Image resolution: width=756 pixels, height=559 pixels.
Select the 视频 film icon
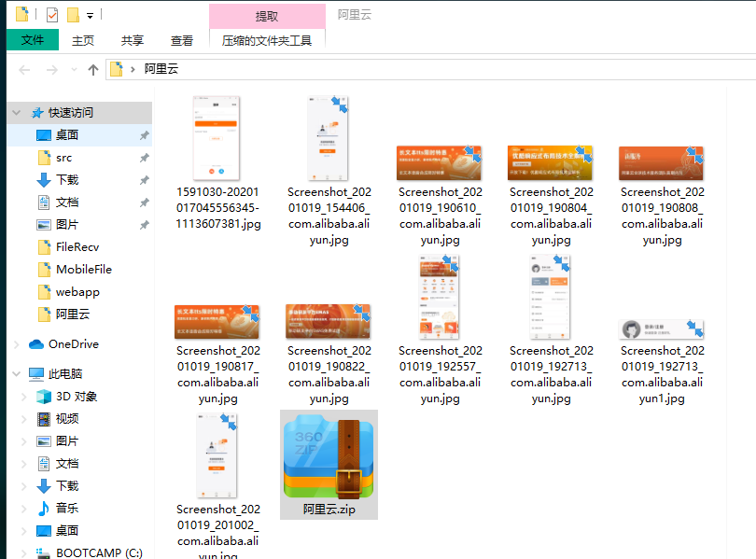tap(44, 419)
